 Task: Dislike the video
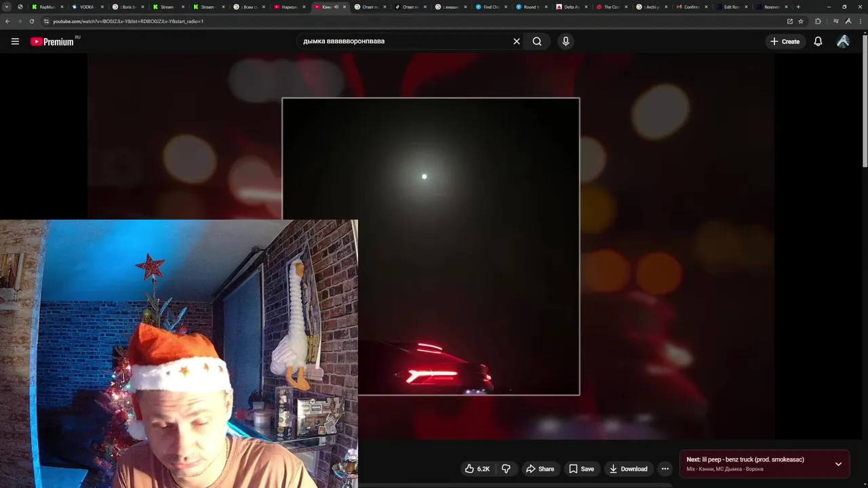coord(506,469)
